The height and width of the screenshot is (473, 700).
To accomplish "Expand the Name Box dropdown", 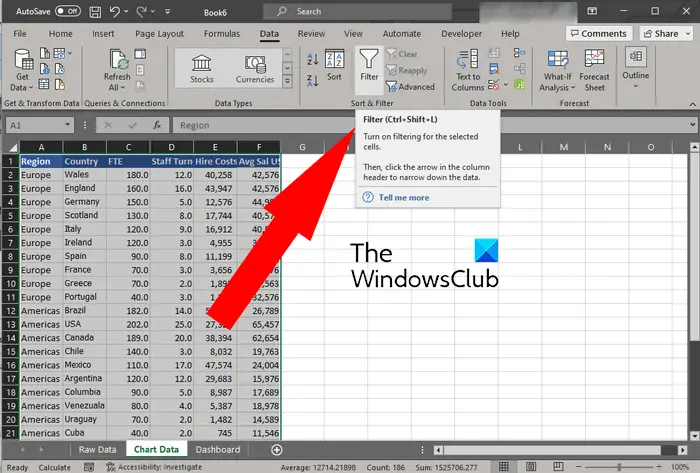I will (x=67, y=124).
